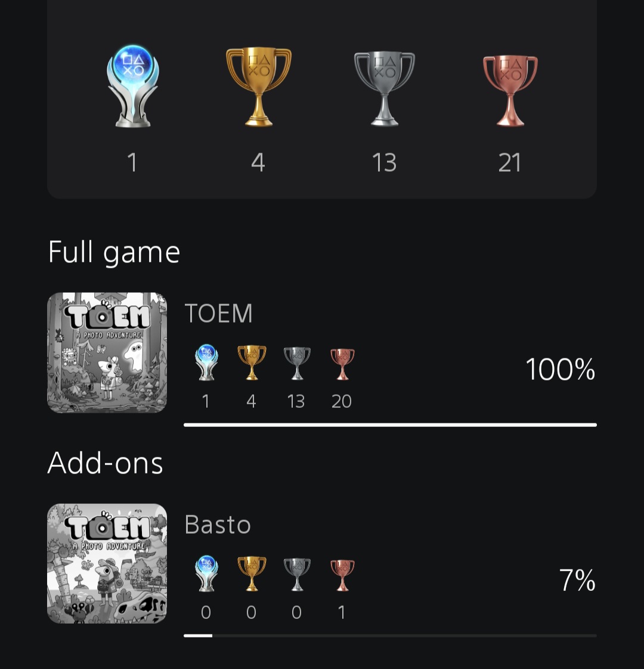Tap the large silver trophy icon
The image size is (644, 669).
pyautogui.click(x=384, y=88)
